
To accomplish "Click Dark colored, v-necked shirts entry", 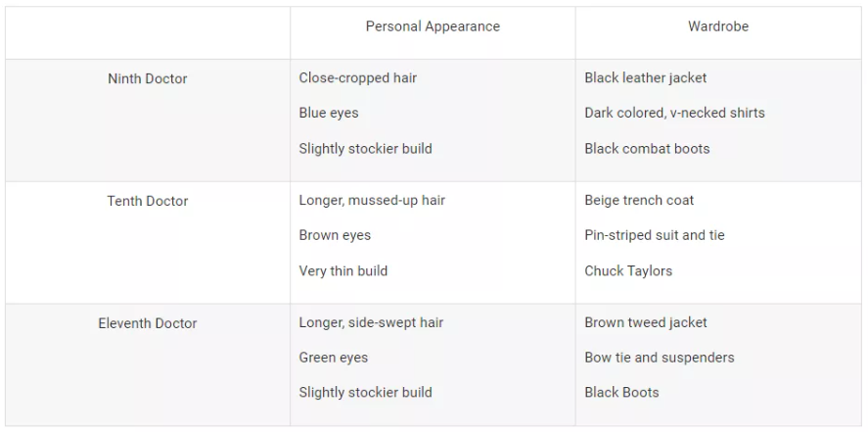I will click(674, 113).
